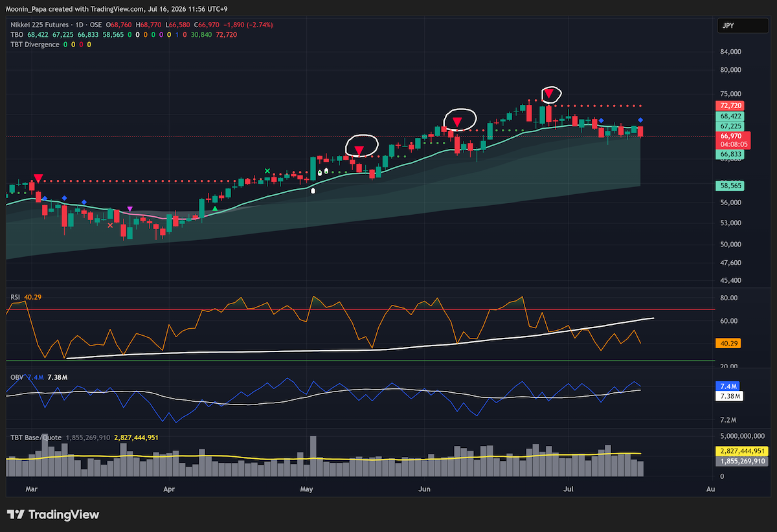Click the red X marker in mid-March
Image resolution: width=777 pixels, height=532 pixels.
click(109, 225)
